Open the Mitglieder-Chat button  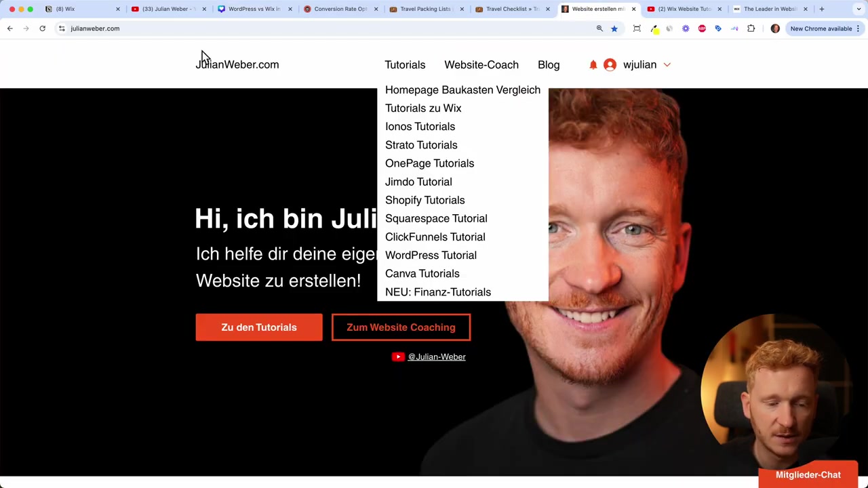(808, 474)
